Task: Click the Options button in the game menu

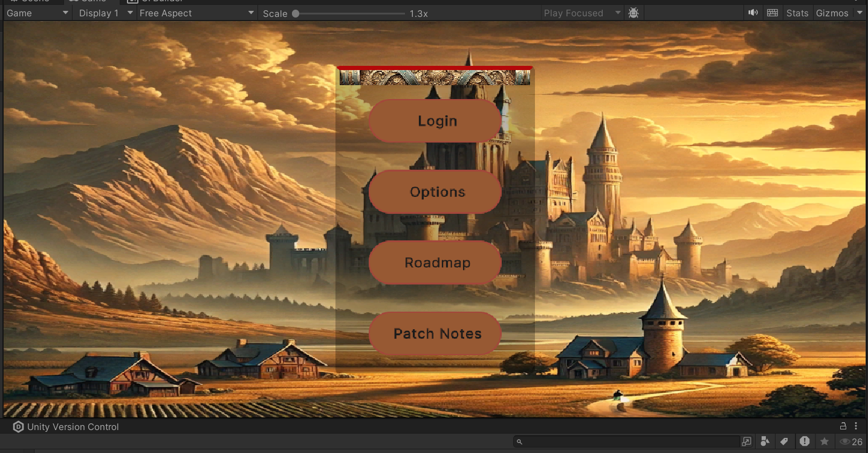Action: tap(435, 191)
